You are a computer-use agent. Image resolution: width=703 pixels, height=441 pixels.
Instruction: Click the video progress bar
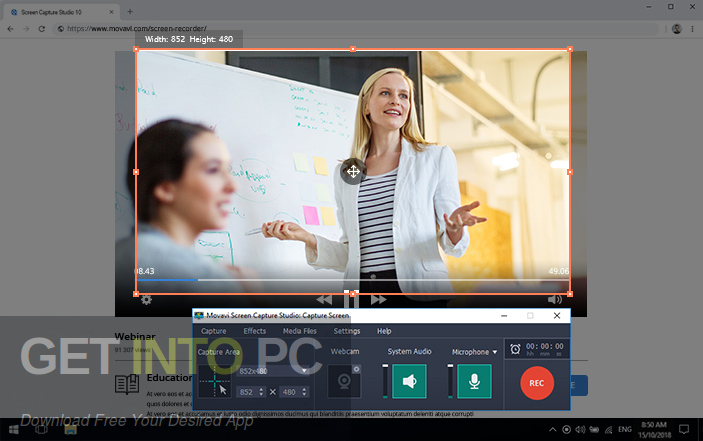(352, 280)
